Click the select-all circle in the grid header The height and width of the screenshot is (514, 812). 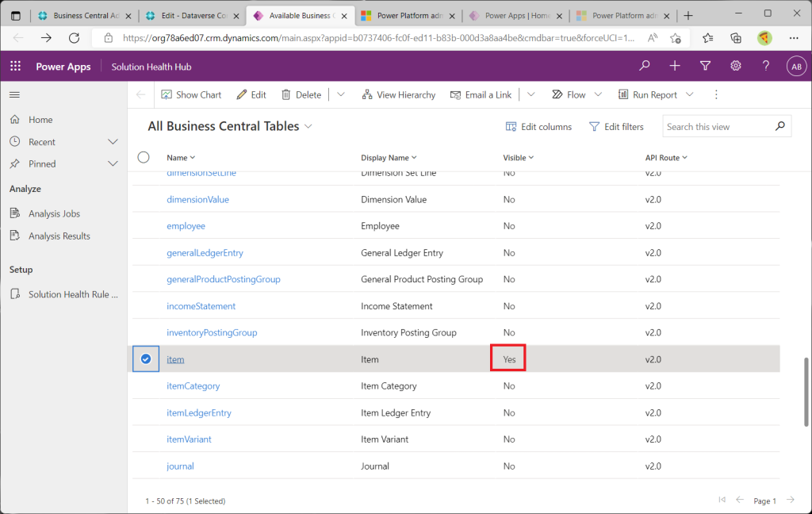[x=144, y=157]
